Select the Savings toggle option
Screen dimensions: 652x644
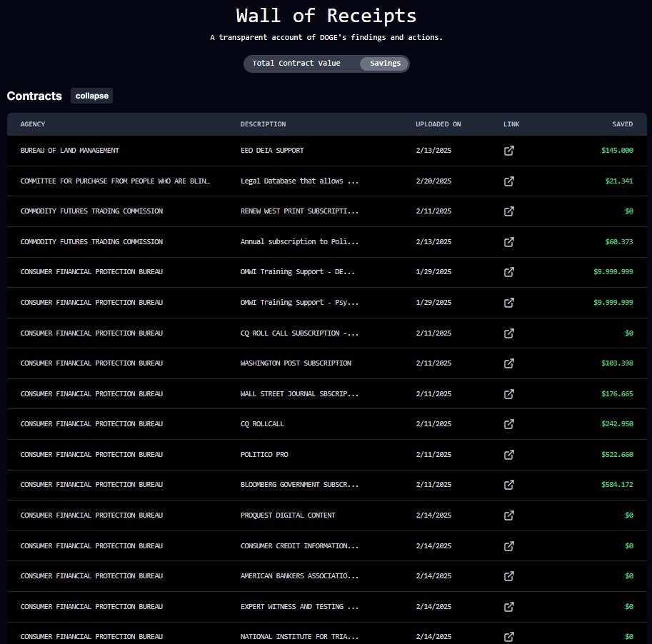[x=385, y=64]
